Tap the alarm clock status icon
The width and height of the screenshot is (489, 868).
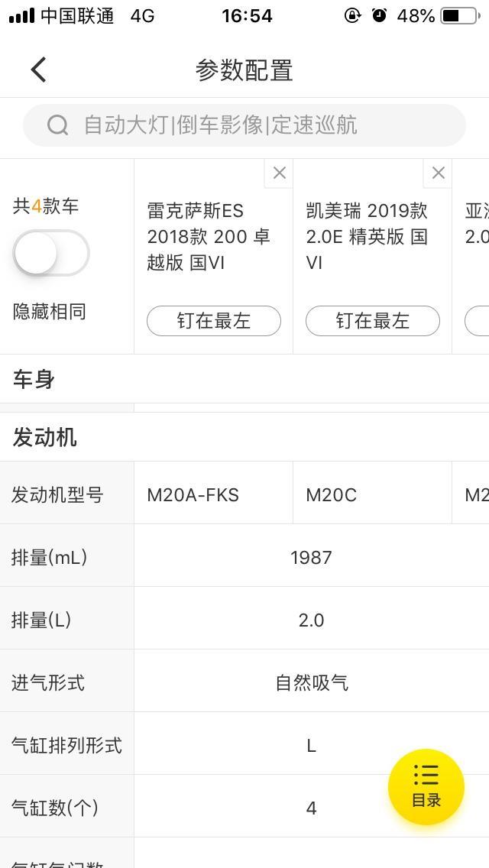pos(379,15)
